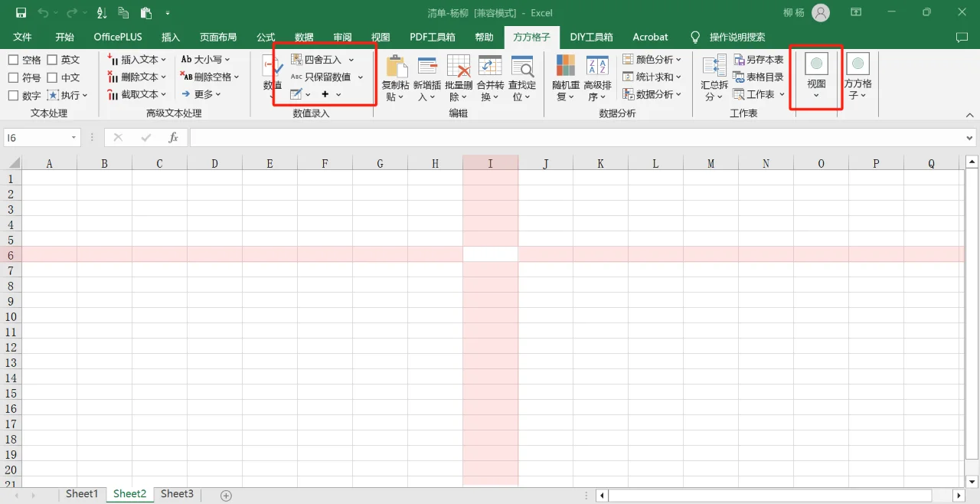Image resolution: width=980 pixels, height=504 pixels.
Task: Click the new sheet plus icon
Action: tap(226, 496)
